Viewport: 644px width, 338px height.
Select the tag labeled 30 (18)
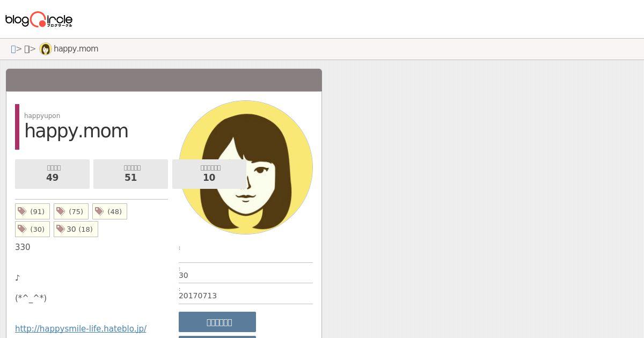[76, 229]
